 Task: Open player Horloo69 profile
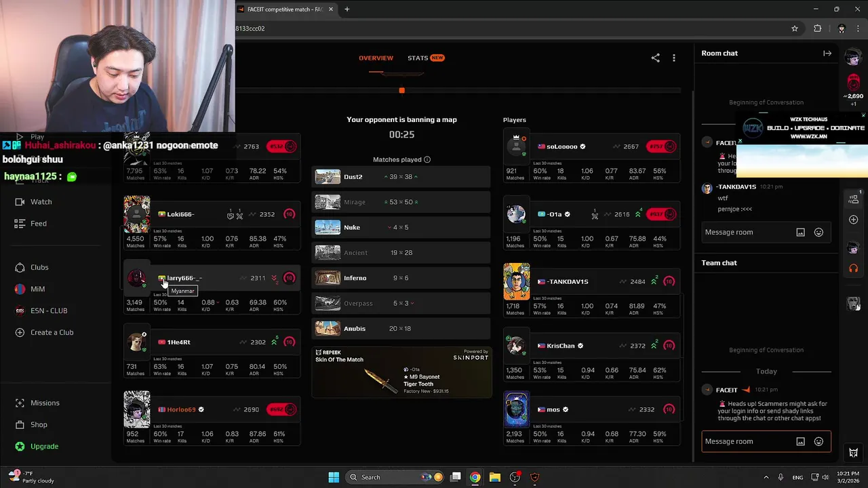tap(181, 409)
